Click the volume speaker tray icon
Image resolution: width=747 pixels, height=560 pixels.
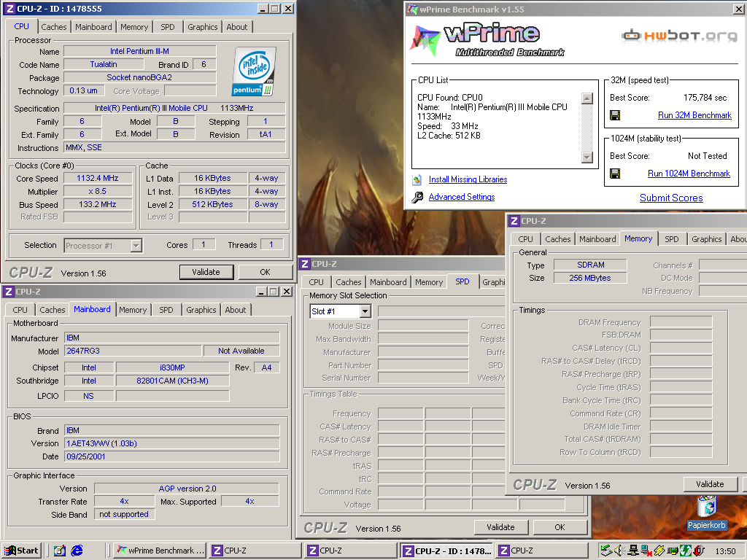619,551
